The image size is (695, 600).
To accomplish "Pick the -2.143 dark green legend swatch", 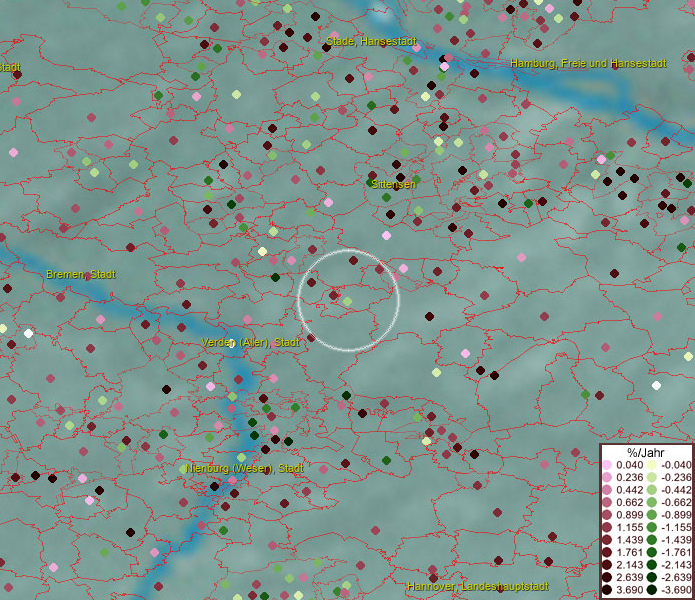I will click(x=652, y=565).
